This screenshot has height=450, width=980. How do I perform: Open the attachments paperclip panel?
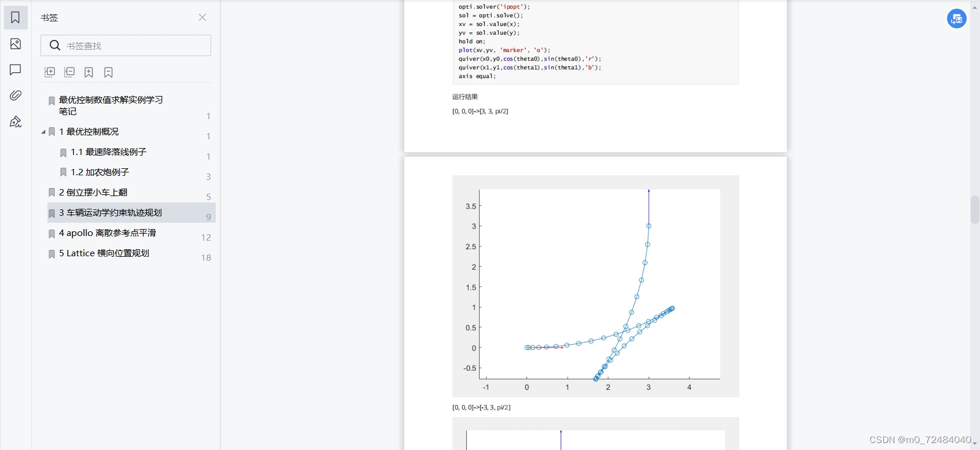pyautogui.click(x=16, y=95)
